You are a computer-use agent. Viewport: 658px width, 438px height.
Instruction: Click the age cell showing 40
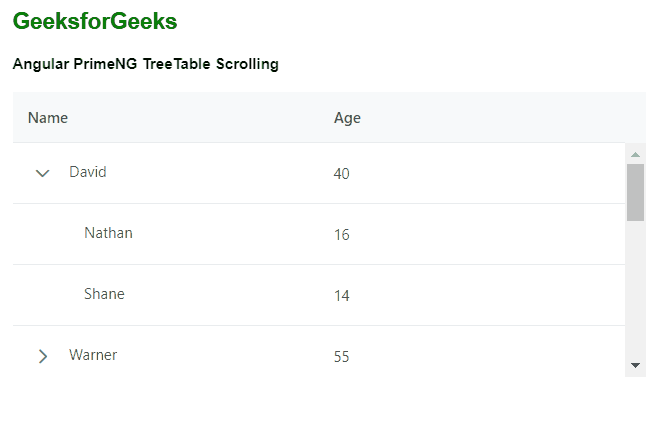coord(342,174)
